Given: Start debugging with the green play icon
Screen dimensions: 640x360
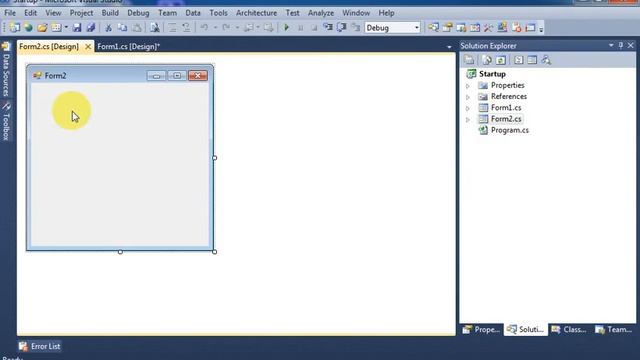Looking at the screenshot, I should coord(287,28).
